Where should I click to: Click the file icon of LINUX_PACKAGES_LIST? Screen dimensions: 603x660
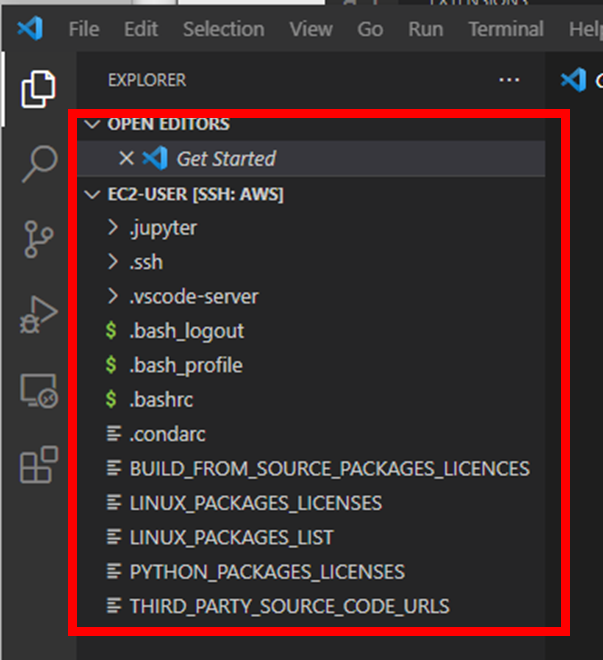point(114,537)
